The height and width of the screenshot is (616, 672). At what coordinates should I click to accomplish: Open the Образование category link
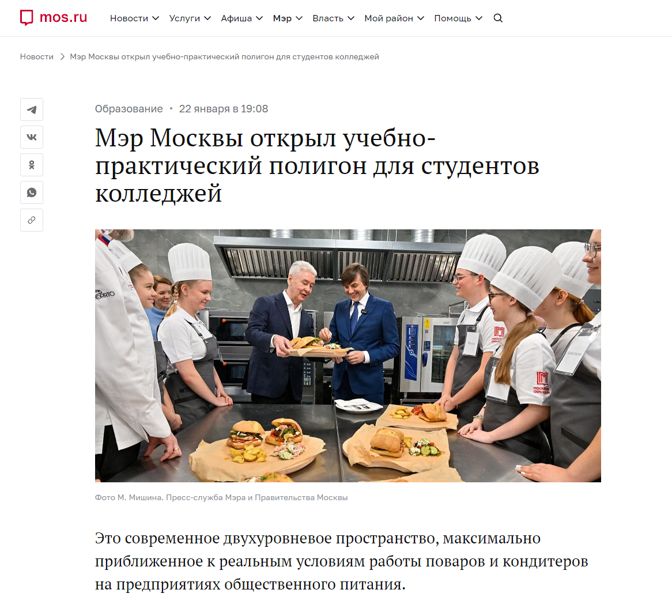coord(129,109)
